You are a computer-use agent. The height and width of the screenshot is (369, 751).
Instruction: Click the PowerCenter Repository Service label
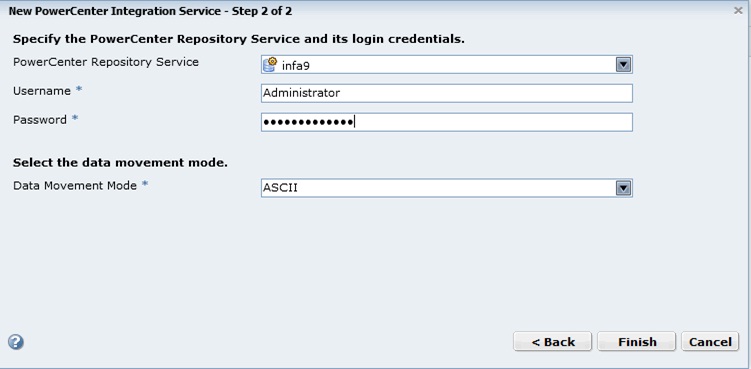[x=105, y=62]
